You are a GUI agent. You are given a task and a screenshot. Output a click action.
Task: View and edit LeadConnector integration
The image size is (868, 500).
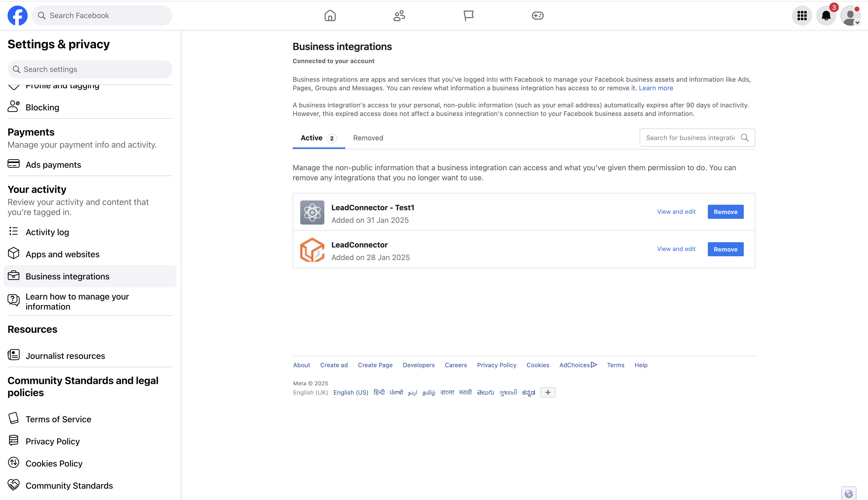[x=676, y=249]
